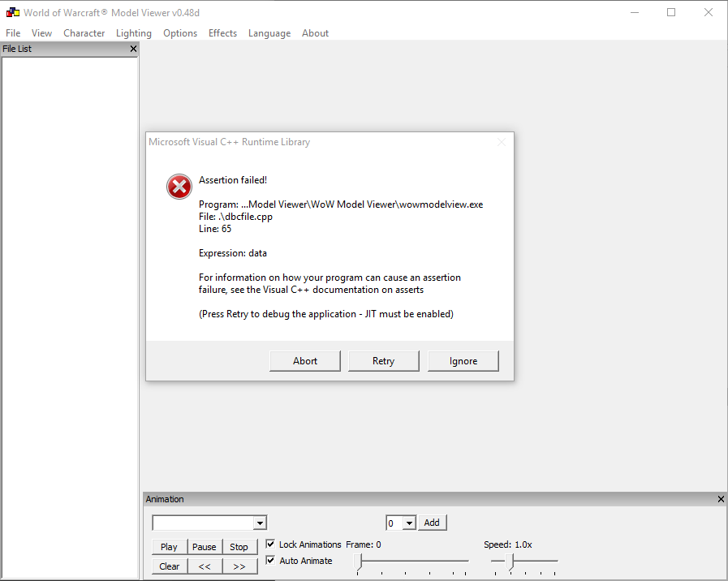Open the Language menu
The width and height of the screenshot is (728, 581).
click(269, 33)
